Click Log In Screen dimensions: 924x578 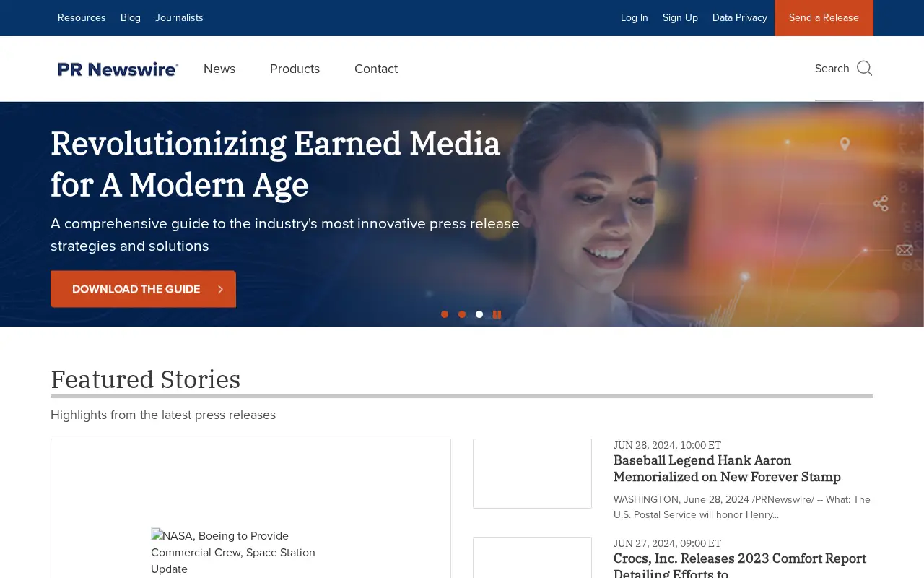click(x=635, y=17)
